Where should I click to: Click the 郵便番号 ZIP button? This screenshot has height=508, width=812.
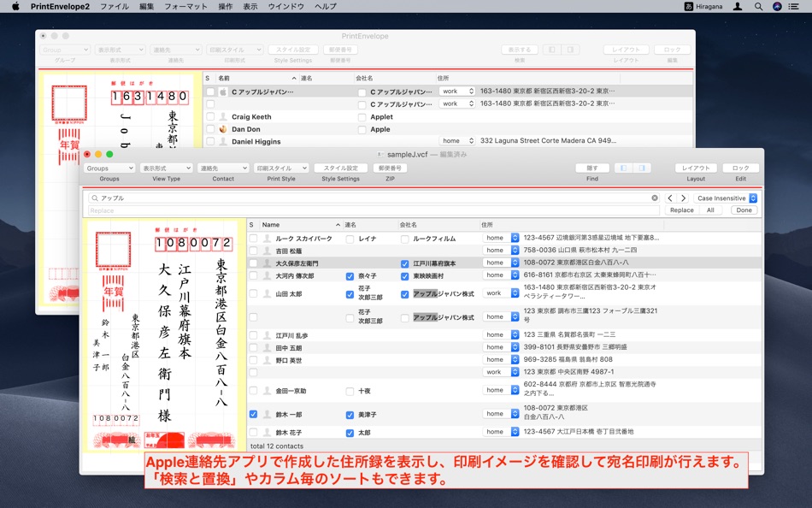pyautogui.click(x=390, y=168)
